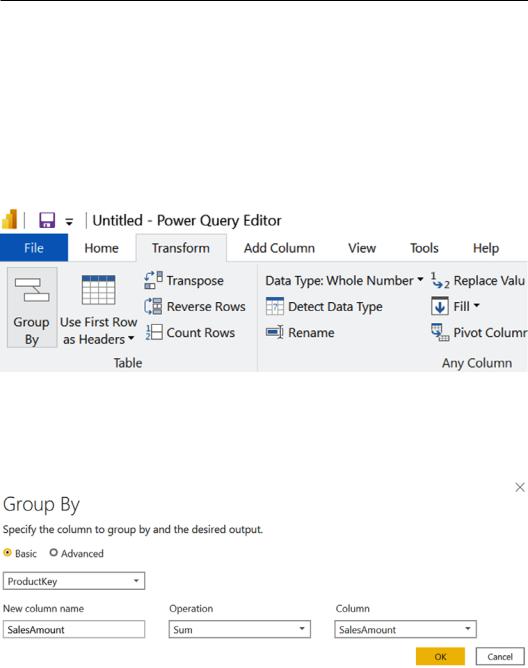Viewport: 528px width, 668px height.
Task: Open the Column dropdown showing SalesAmount
Action: tap(405, 629)
